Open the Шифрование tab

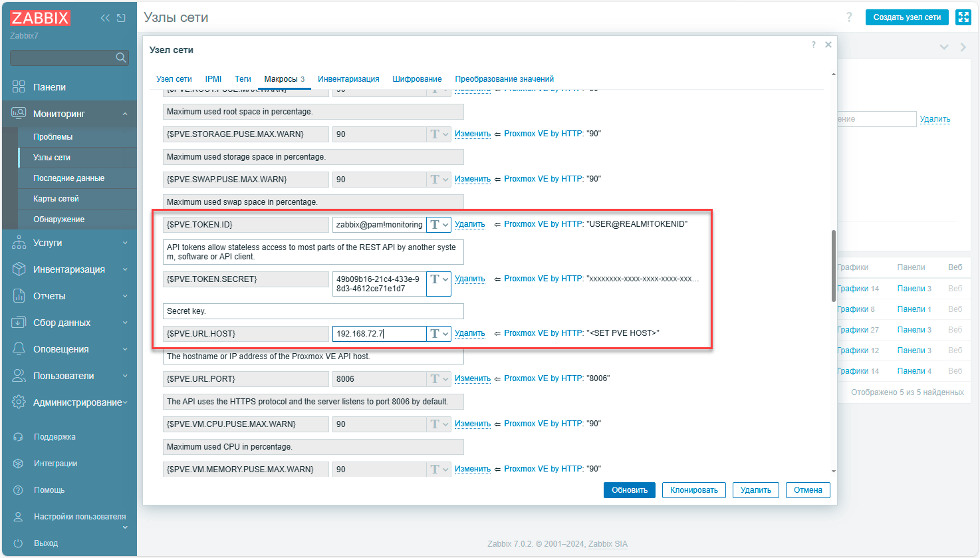417,79
